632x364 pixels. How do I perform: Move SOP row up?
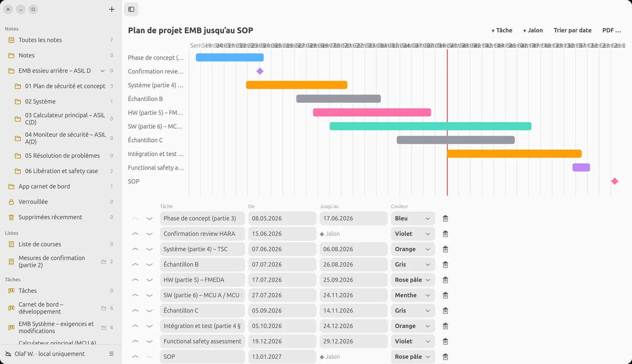(x=135, y=357)
